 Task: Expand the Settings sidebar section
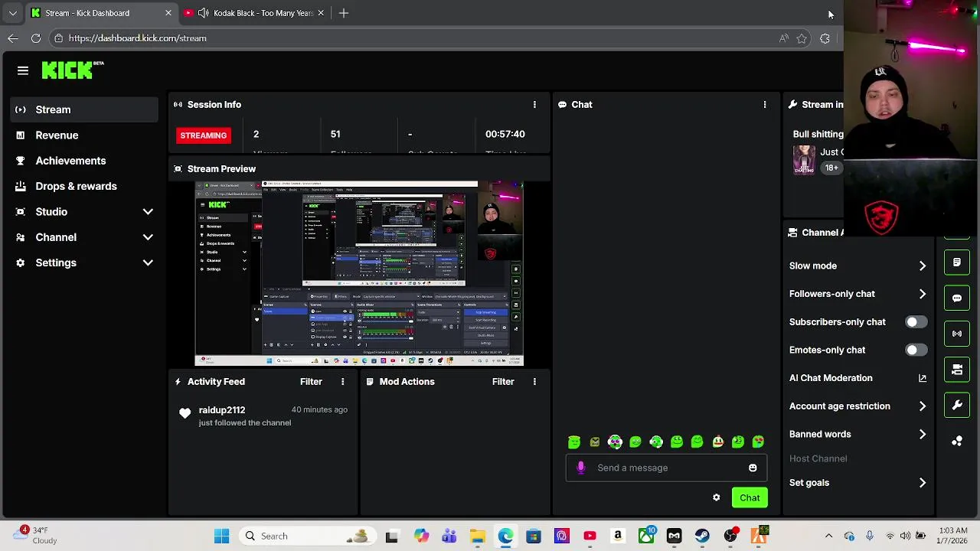tap(148, 262)
